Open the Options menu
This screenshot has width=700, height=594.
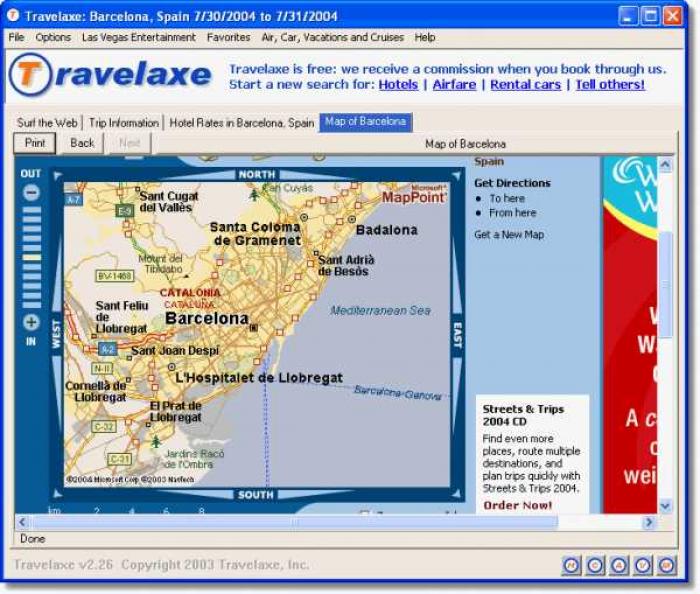[53, 37]
